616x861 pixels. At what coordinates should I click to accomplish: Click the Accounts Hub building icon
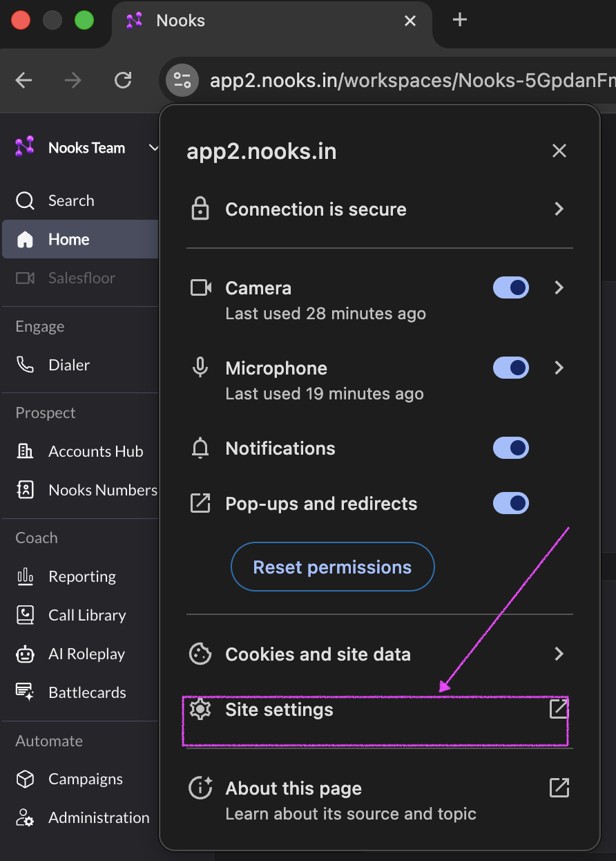tap(25, 451)
